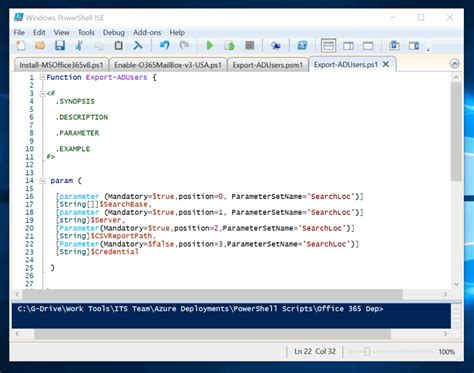Show script pane maximized layout
The width and height of the screenshot is (474, 373).
[x=368, y=46]
